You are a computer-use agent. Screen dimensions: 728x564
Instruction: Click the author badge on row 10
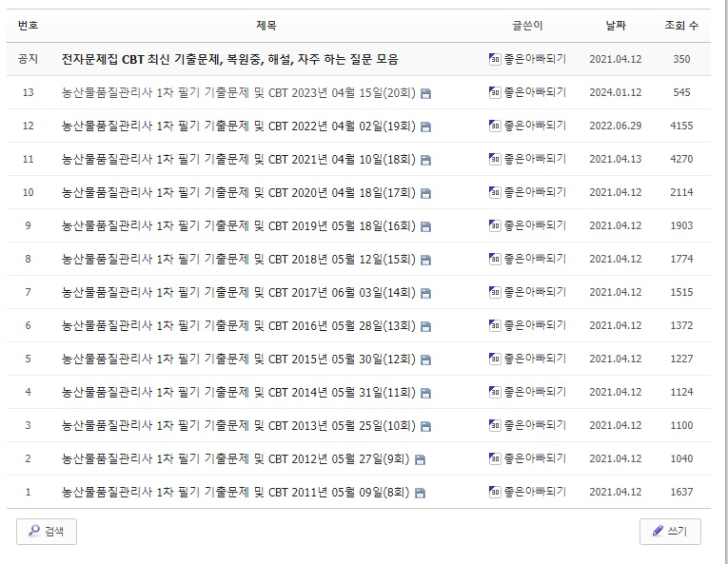tap(495, 192)
